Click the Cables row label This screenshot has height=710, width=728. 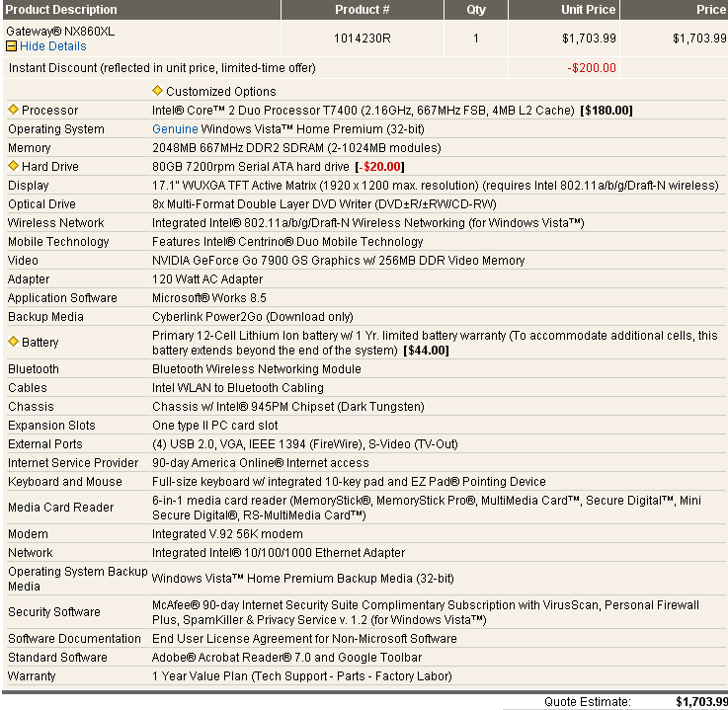[28, 388]
